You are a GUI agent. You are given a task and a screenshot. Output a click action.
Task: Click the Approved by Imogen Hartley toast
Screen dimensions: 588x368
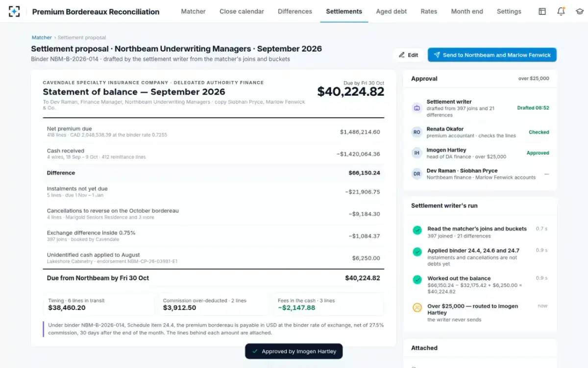point(294,351)
